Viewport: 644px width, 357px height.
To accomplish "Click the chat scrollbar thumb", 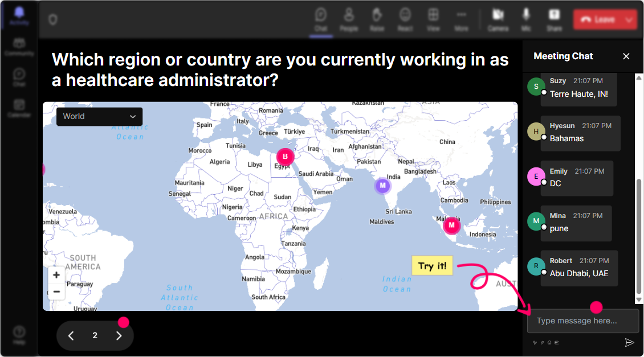I will point(639,236).
